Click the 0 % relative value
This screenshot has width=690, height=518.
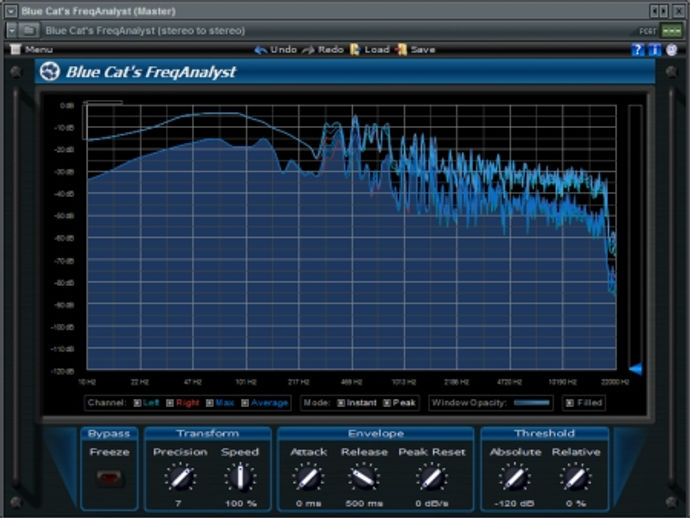coord(576,503)
